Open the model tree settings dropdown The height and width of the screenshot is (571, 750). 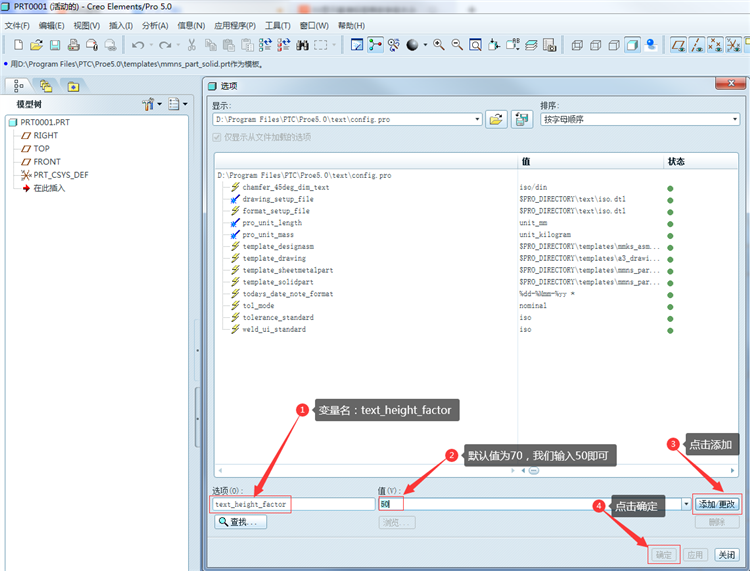tap(152, 104)
